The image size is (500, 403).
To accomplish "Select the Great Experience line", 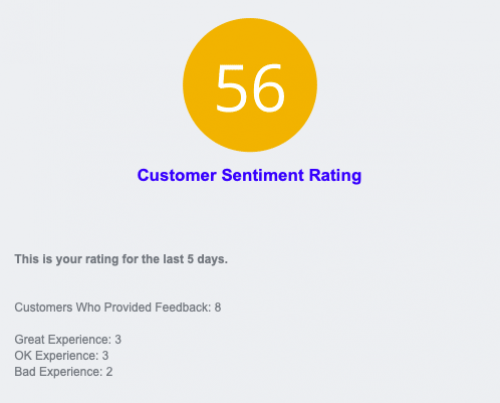I will click(x=68, y=340).
